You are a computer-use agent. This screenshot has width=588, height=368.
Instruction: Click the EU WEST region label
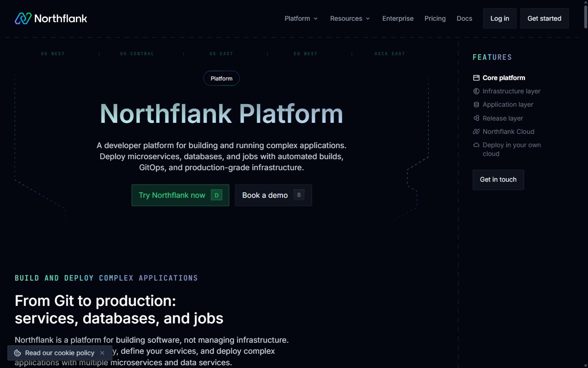(x=305, y=54)
